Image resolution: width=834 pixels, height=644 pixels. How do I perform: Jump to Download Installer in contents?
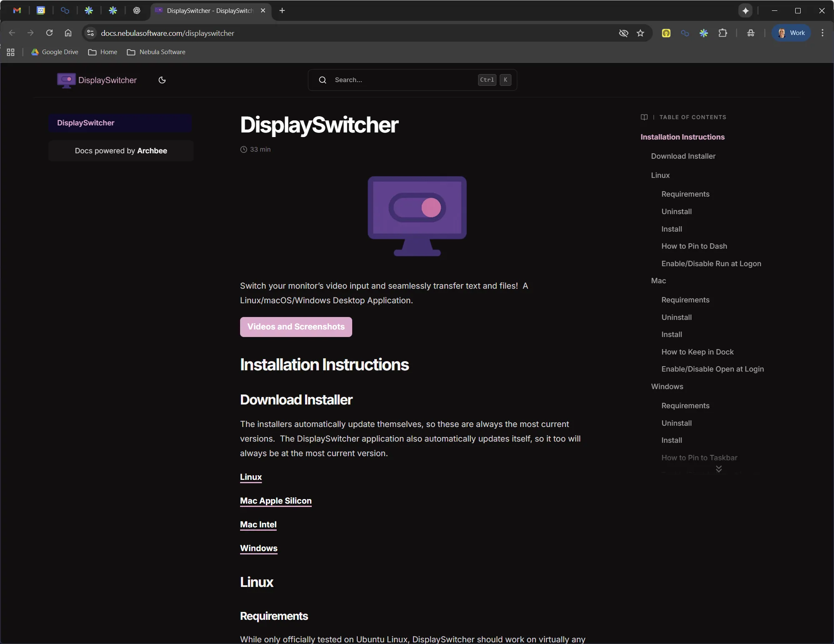point(684,156)
